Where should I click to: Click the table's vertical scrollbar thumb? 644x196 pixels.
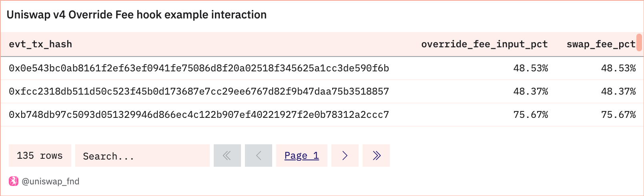click(x=639, y=42)
